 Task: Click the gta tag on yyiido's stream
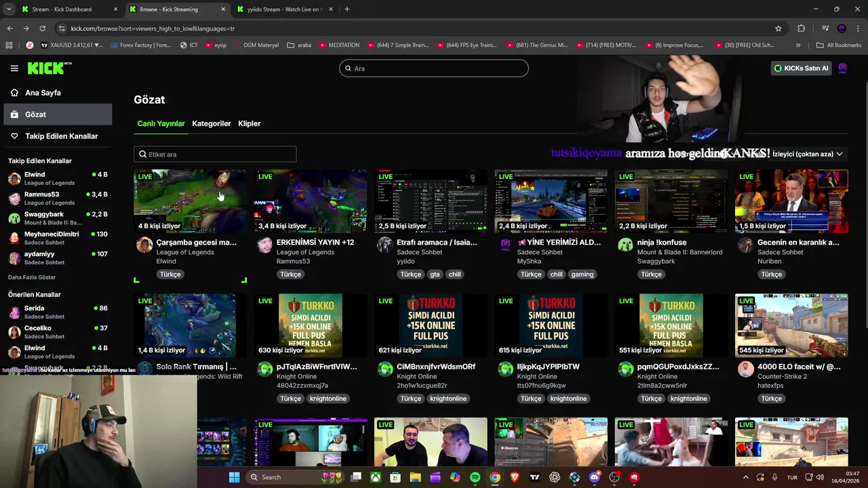[435, 274]
